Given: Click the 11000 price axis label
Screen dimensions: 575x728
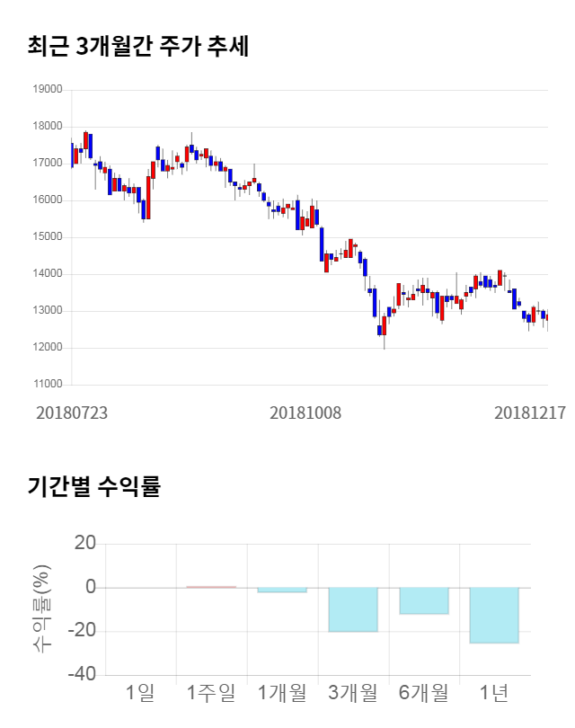Looking at the screenshot, I should point(48,385).
